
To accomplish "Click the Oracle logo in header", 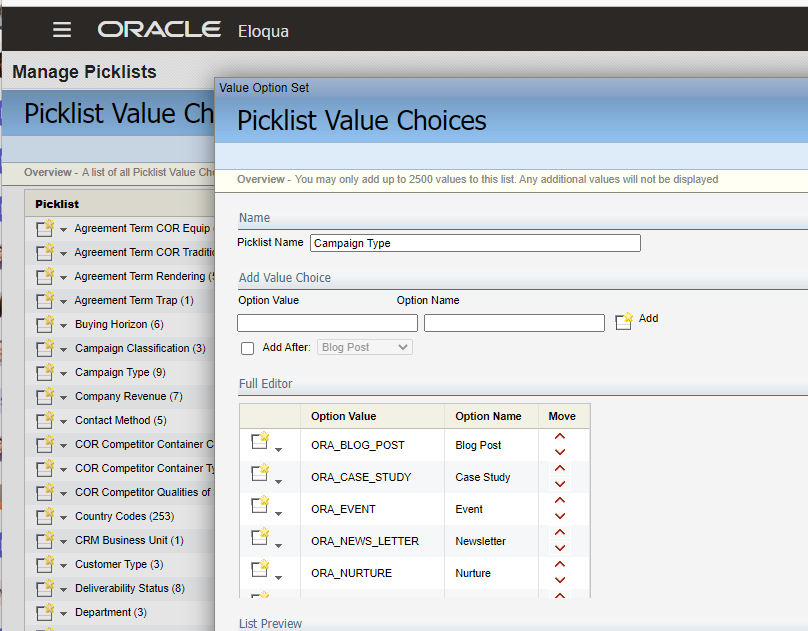I will [x=159, y=29].
